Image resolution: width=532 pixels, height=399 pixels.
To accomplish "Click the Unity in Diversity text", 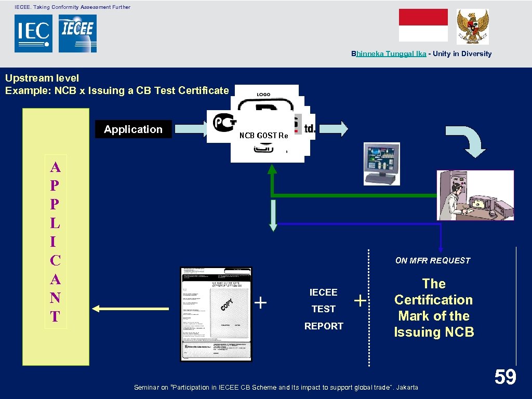I will point(462,54).
